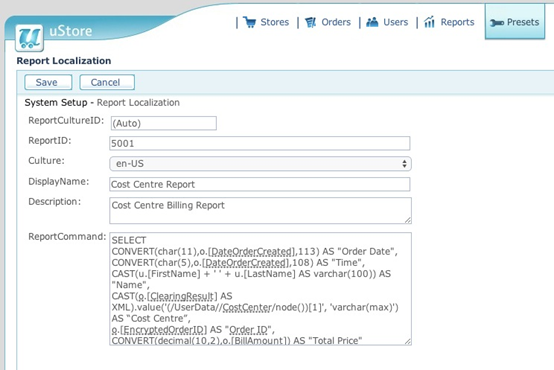Save the report localization
This screenshot has height=370, width=554.
coord(48,82)
